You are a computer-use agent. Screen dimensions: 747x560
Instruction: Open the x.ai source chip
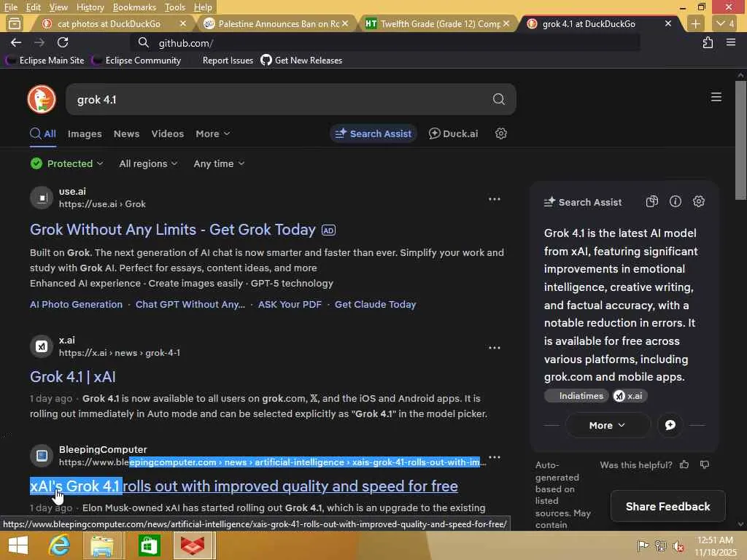click(x=629, y=396)
